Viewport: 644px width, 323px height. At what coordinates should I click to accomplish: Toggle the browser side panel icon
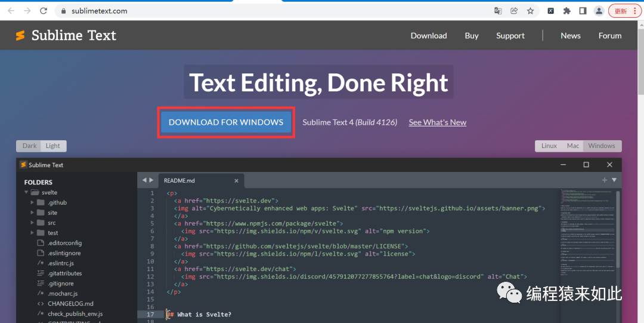click(x=583, y=11)
